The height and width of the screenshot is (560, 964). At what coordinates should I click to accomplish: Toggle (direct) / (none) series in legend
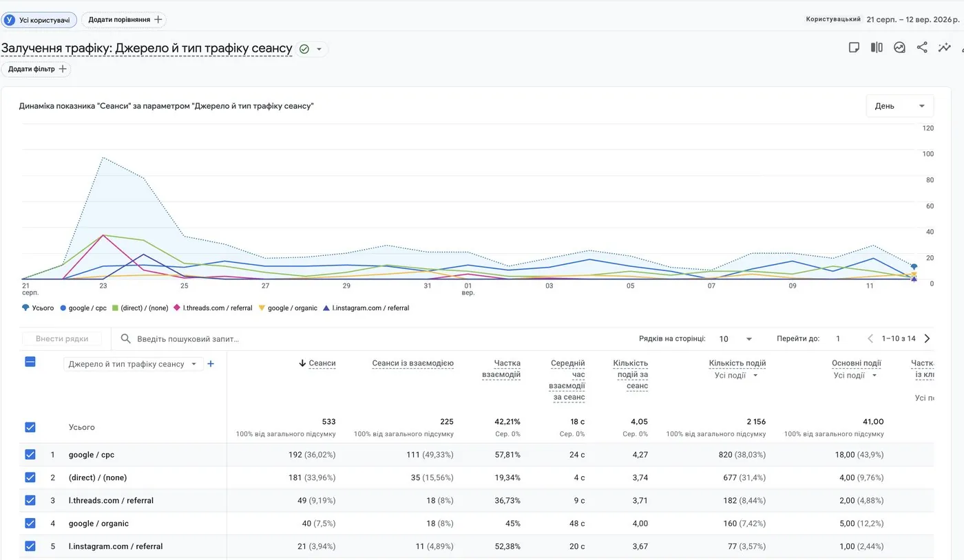pos(140,308)
